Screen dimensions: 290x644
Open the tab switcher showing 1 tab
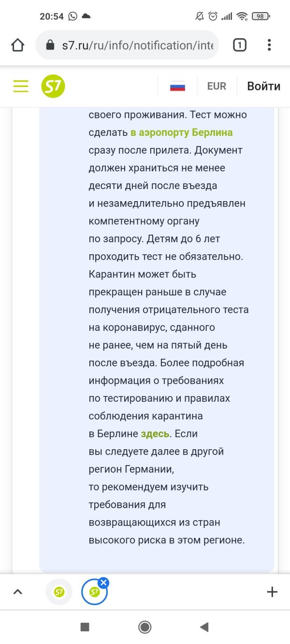point(239,45)
